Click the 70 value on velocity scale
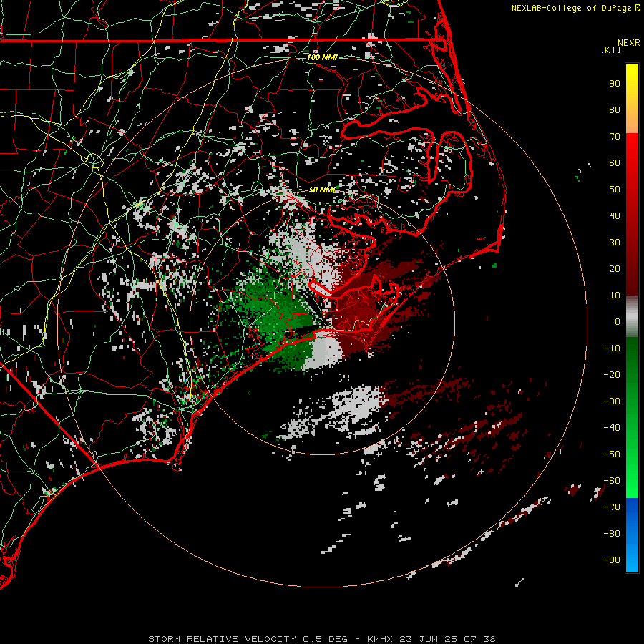This screenshot has height=644, width=644. click(x=615, y=137)
